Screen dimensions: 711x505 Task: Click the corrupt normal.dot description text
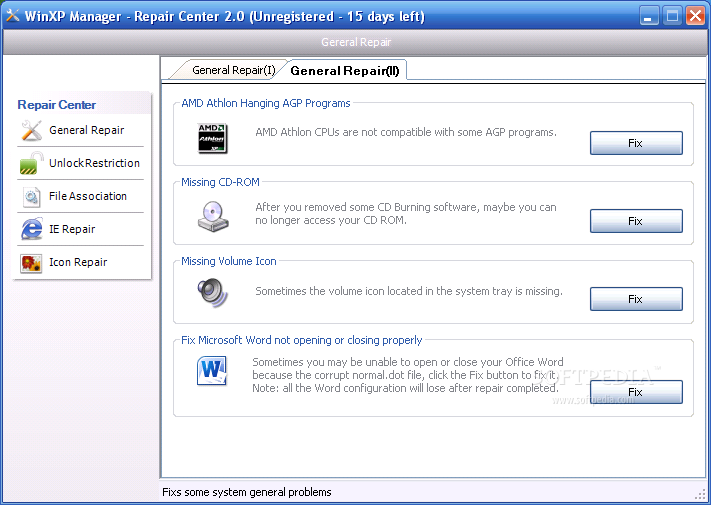[408, 375]
